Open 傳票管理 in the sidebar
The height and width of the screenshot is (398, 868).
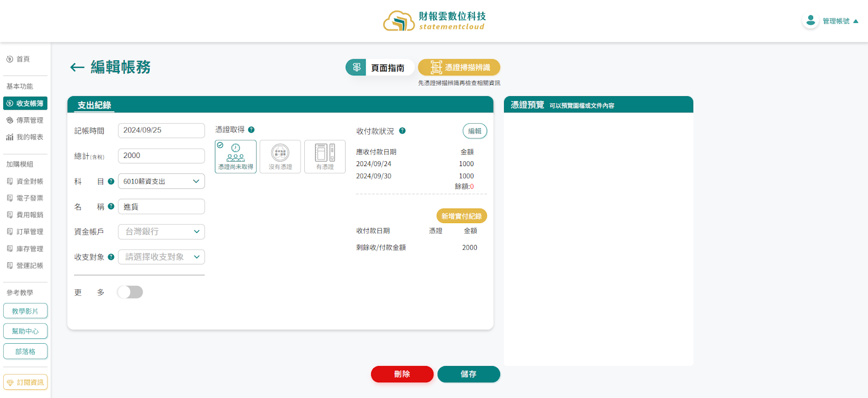(x=25, y=120)
